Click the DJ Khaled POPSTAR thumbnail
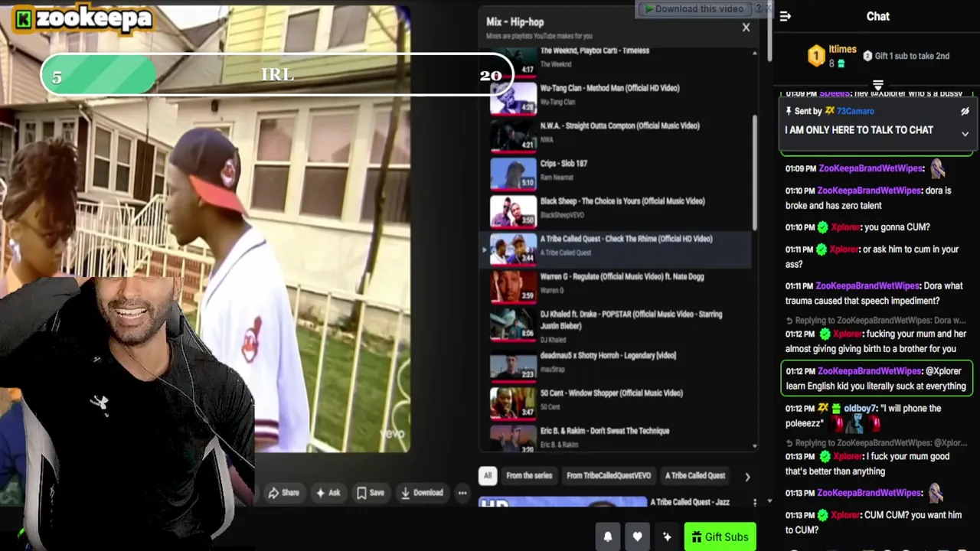980x551 pixels. click(513, 326)
